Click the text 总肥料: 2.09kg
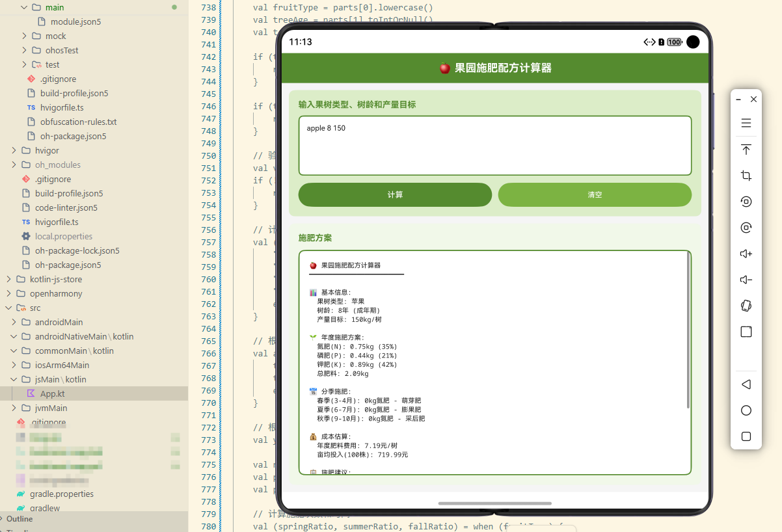This screenshot has height=532, width=782. 343,374
